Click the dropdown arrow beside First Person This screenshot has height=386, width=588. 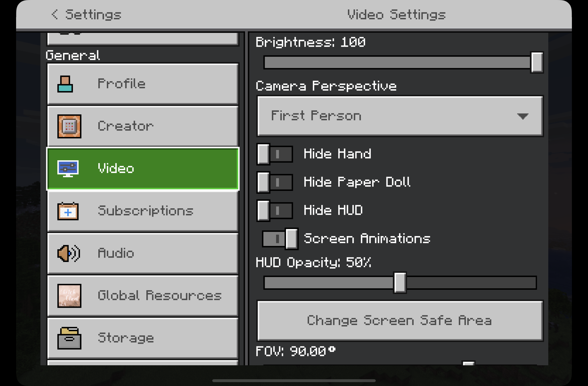pos(522,116)
